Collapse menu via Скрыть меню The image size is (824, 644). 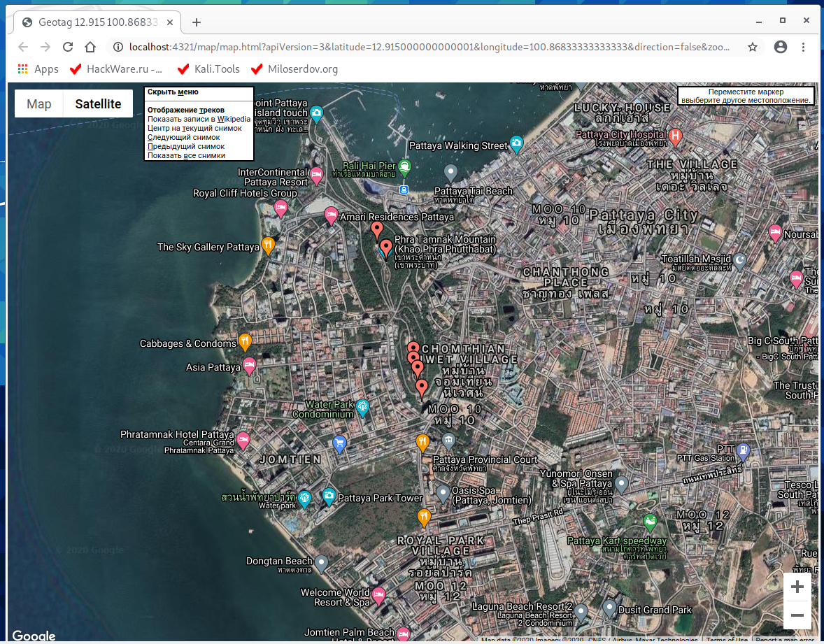coord(173,92)
